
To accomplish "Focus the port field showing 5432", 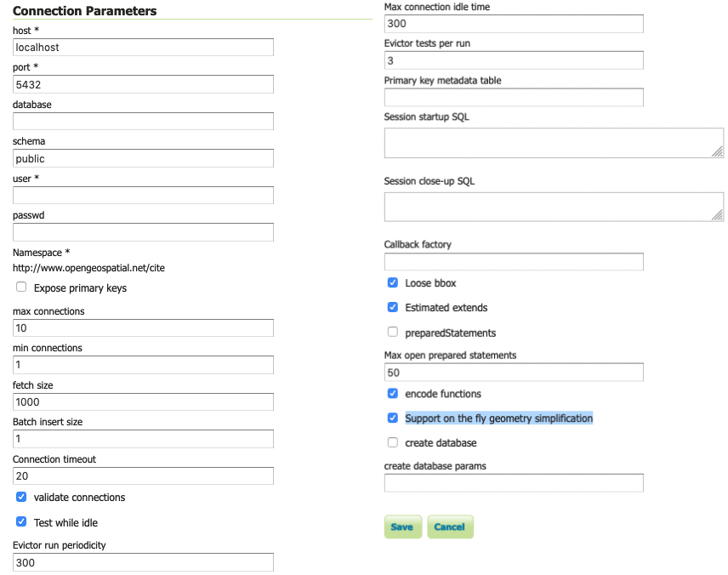I will tap(143, 84).
